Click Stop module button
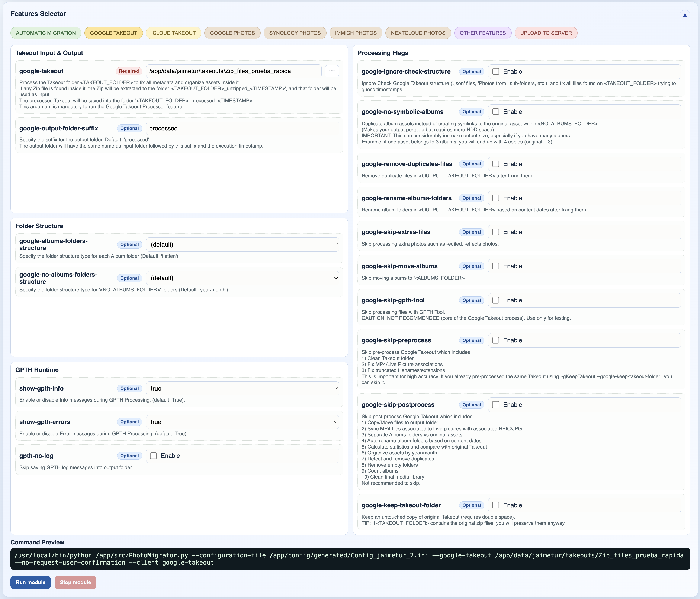 click(75, 582)
